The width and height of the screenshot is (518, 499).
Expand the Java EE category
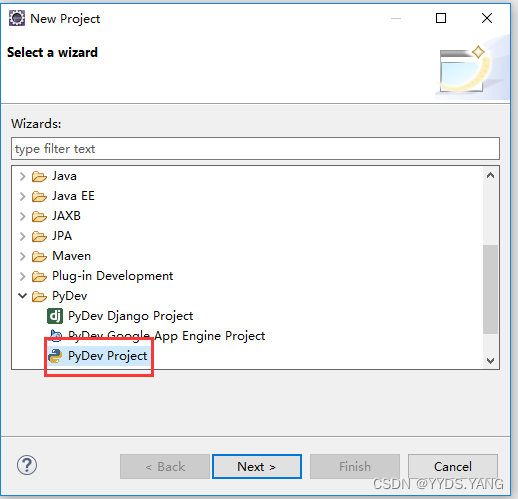tap(22, 196)
